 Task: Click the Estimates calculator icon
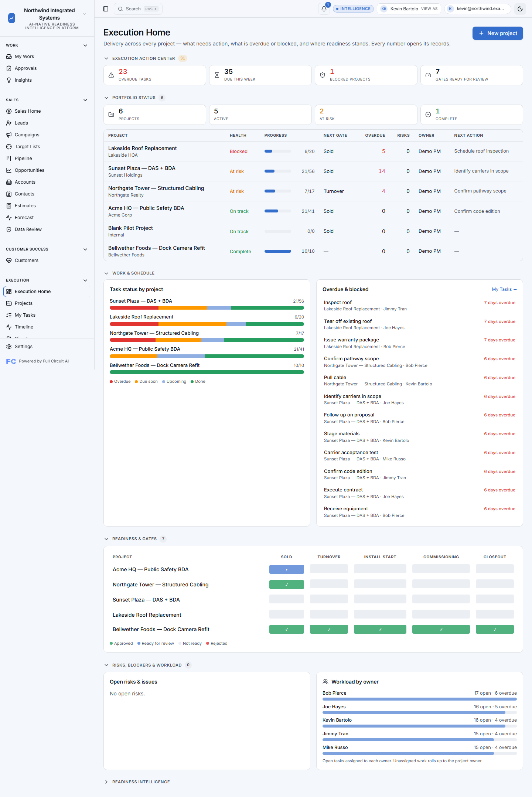9,206
